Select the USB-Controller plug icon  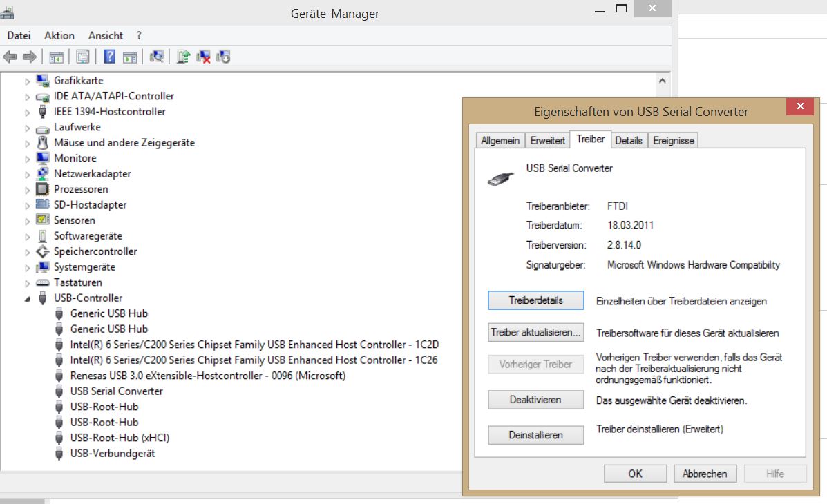pos(43,298)
